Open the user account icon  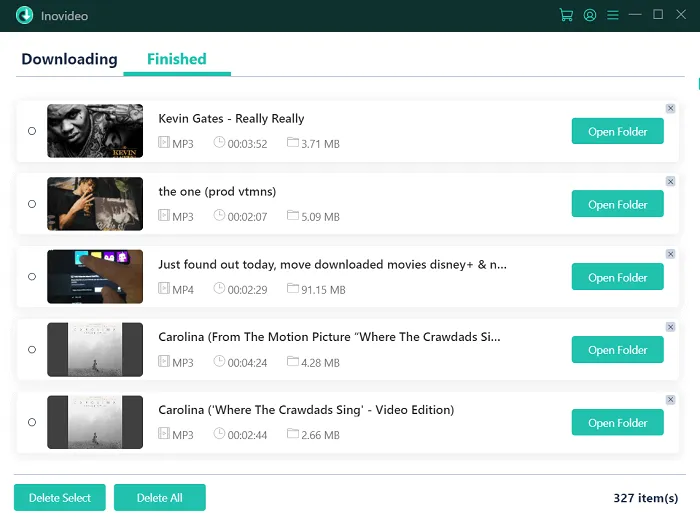(x=590, y=15)
